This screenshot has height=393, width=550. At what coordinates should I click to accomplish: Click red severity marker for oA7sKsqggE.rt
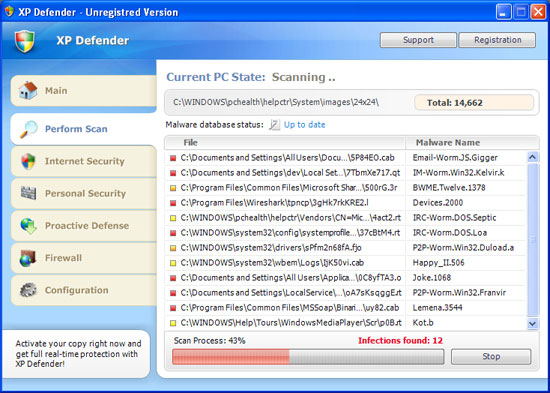pyautogui.click(x=173, y=293)
